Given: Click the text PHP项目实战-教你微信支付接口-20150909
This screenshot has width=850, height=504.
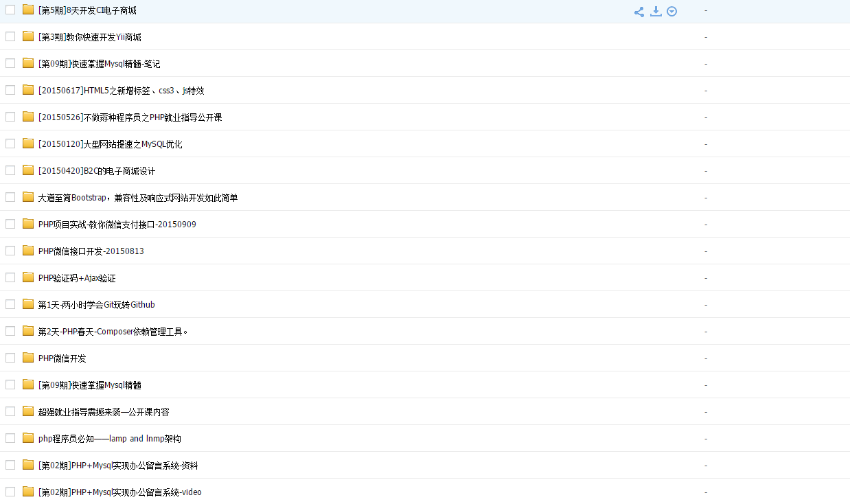Looking at the screenshot, I should pyautogui.click(x=117, y=225).
